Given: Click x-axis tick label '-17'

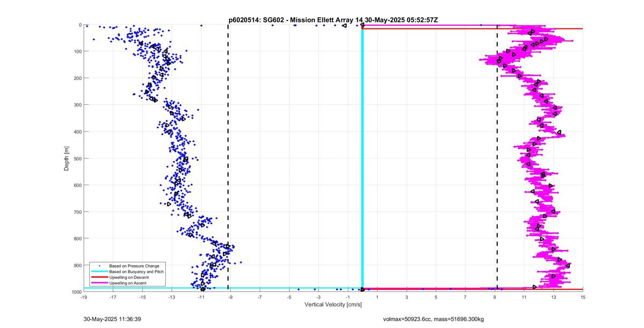Looking at the screenshot, I should 113,297.
